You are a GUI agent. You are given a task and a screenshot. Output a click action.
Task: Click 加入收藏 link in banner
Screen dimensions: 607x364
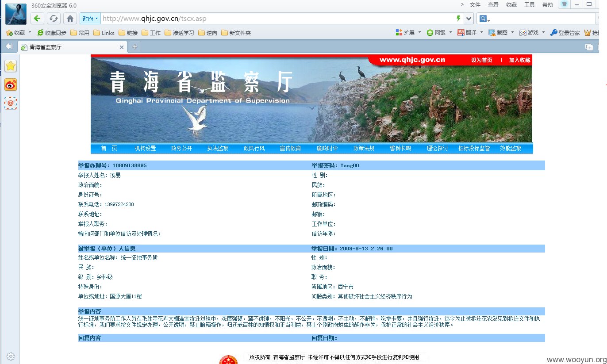coord(520,60)
